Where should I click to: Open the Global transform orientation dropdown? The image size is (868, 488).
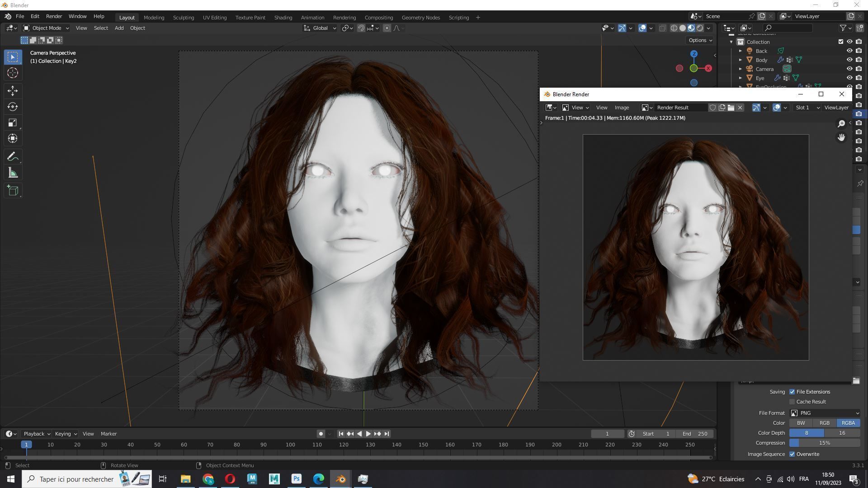tap(320, 28)
